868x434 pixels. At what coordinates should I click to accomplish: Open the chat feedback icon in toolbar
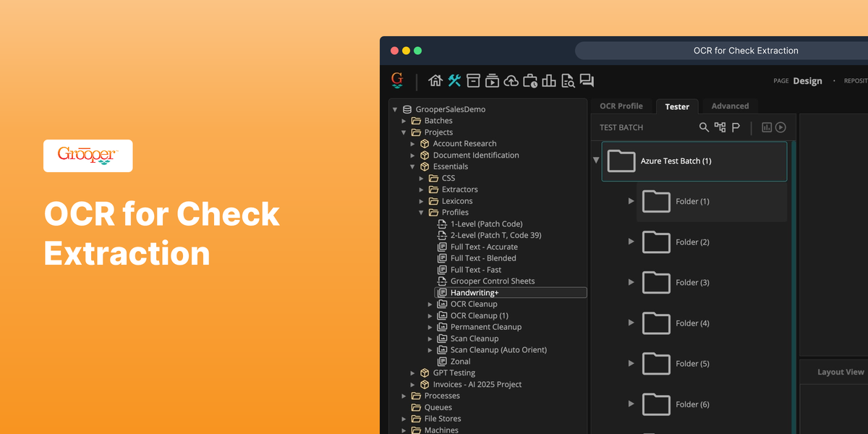(x=587, y=80)
